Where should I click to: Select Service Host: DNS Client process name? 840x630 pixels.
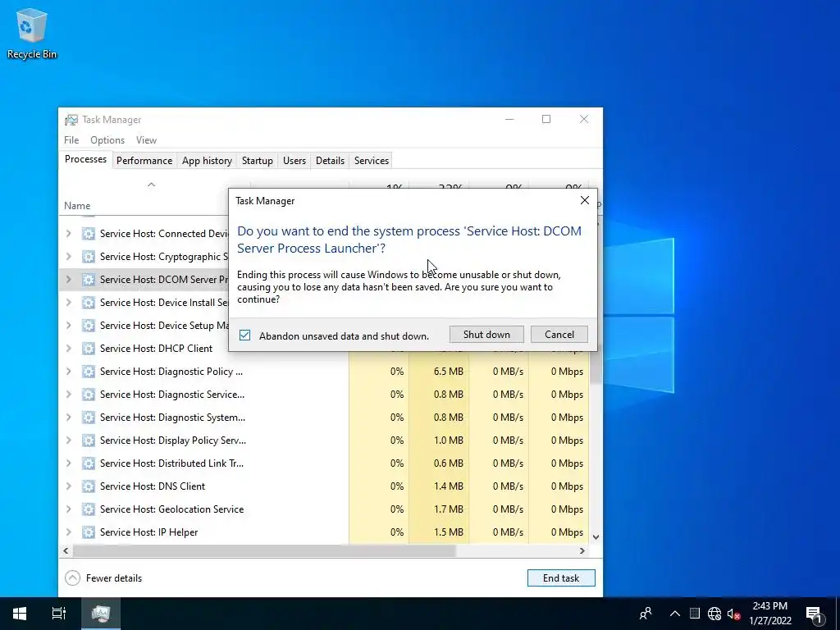152,486
